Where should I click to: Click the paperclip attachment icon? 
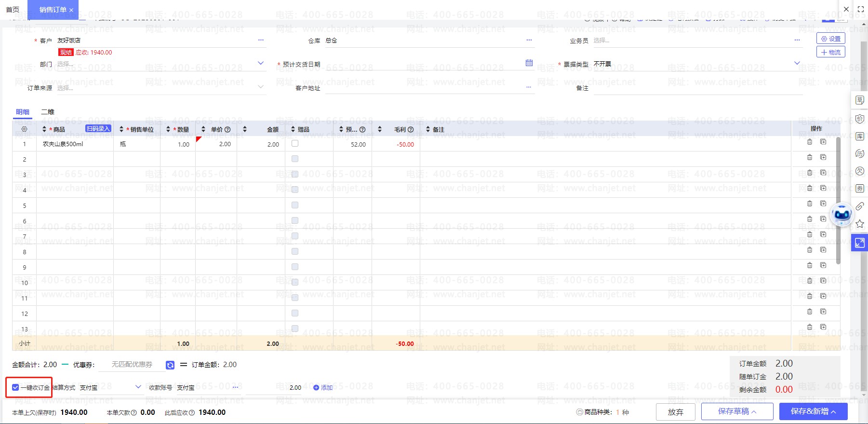860,206
